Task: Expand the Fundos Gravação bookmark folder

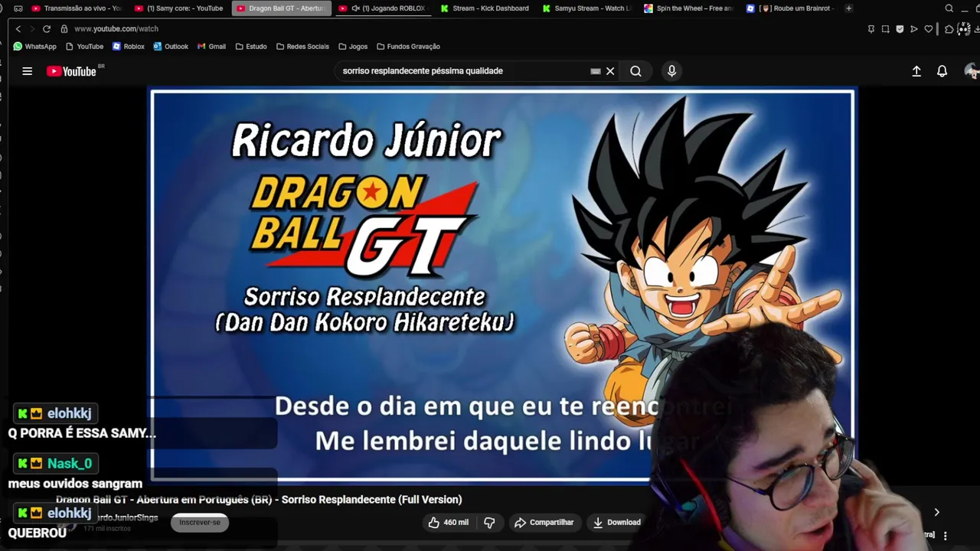Action: click(408, 47)
